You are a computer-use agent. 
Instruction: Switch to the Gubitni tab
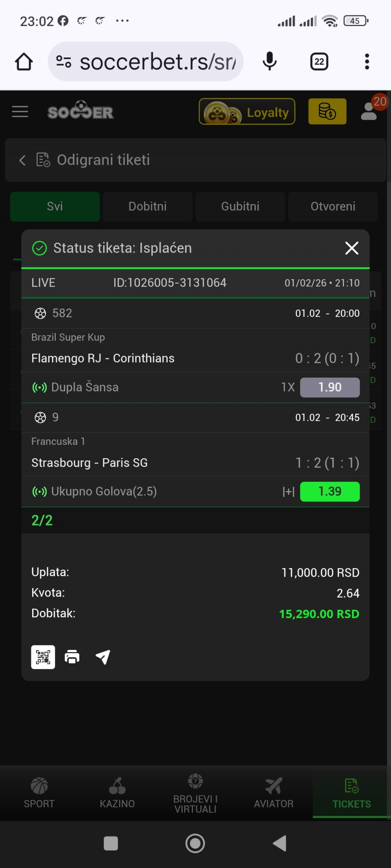click(240, 206)
